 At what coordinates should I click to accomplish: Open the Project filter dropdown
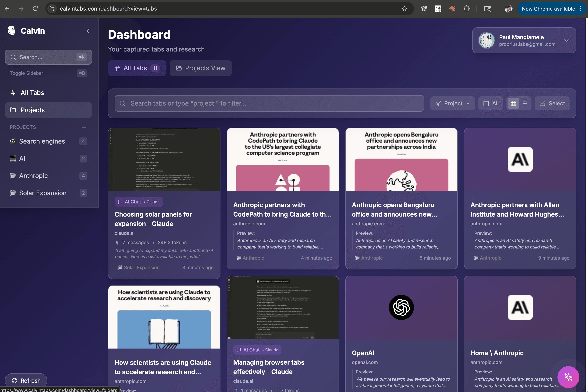tap(452, 103)
